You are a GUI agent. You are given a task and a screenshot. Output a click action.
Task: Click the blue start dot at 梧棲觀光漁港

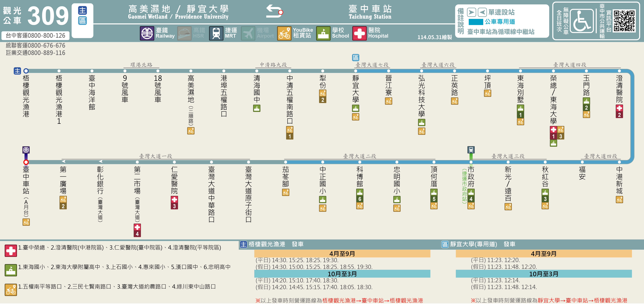click(26, 71)
